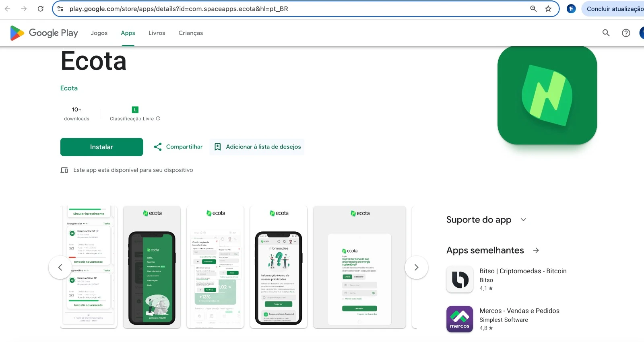Viewport: 644px width, 342px height.
Task: Open the Simular investimento screenshot
Action: pos(89,267)
